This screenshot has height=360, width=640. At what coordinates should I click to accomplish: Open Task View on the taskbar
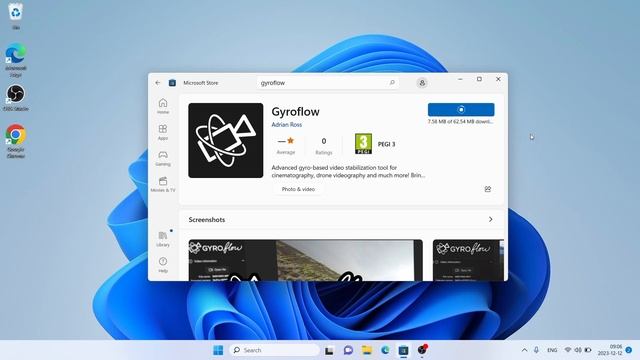click(x=329, y=350)
